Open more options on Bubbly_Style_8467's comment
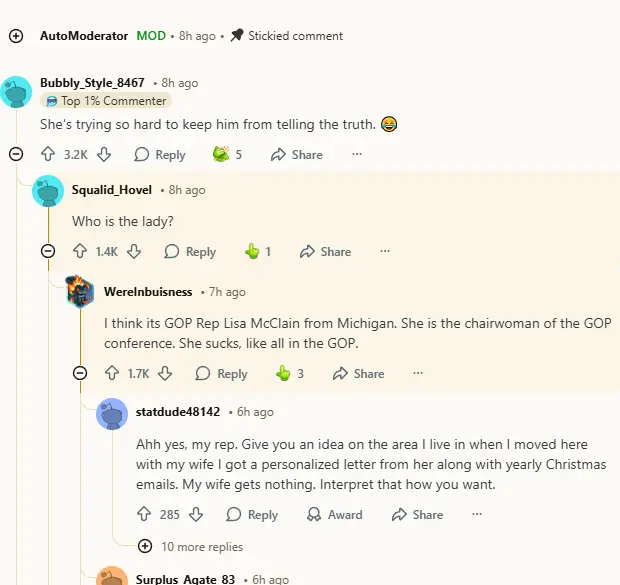Viewport: 620px width, 585px height. [x=357, y=155]
